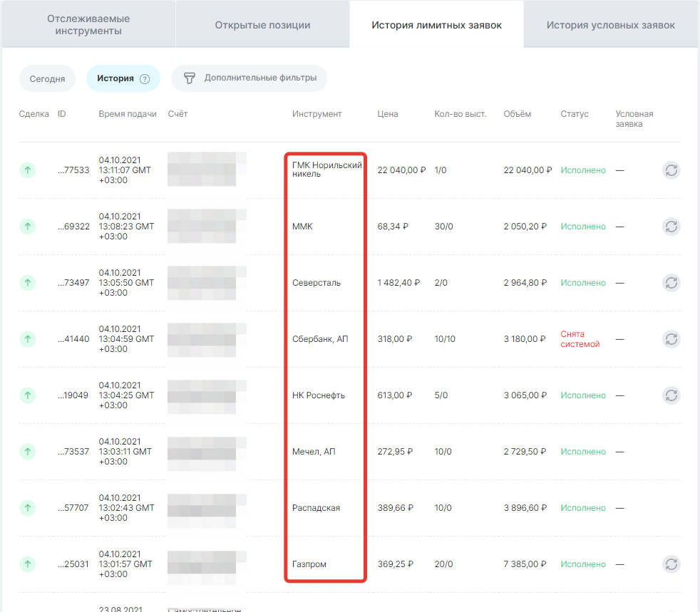
Task: Click the Счёт column header
Action: tap(177, 114)
